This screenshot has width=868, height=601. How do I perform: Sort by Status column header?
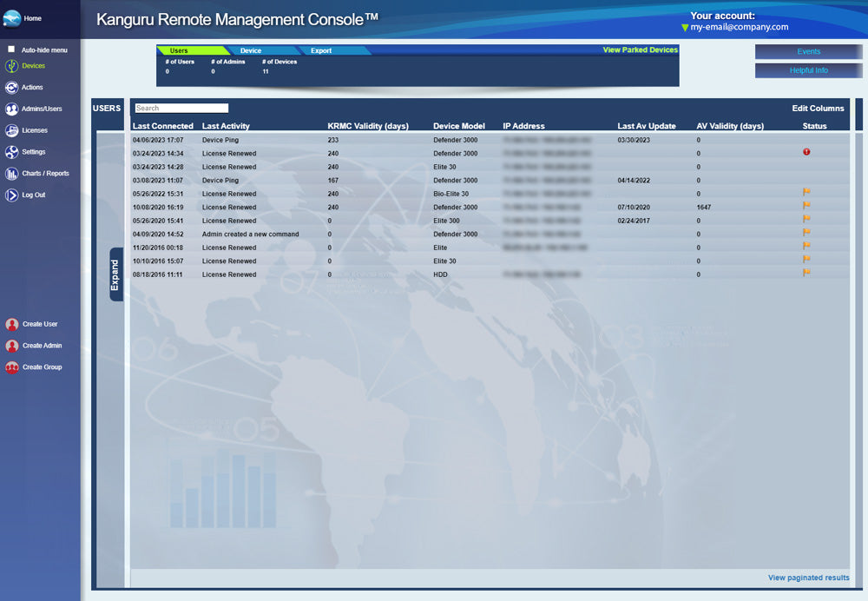814,126
